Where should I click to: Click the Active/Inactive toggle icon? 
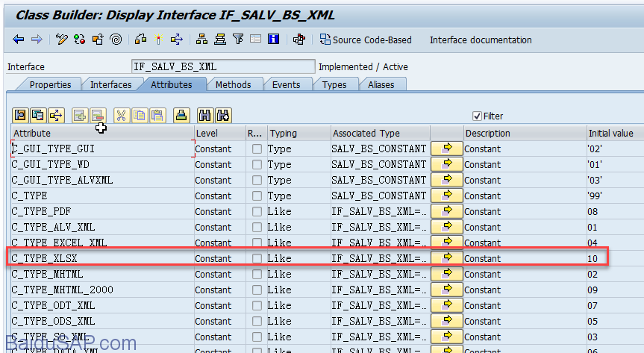(x=79, y=40)
